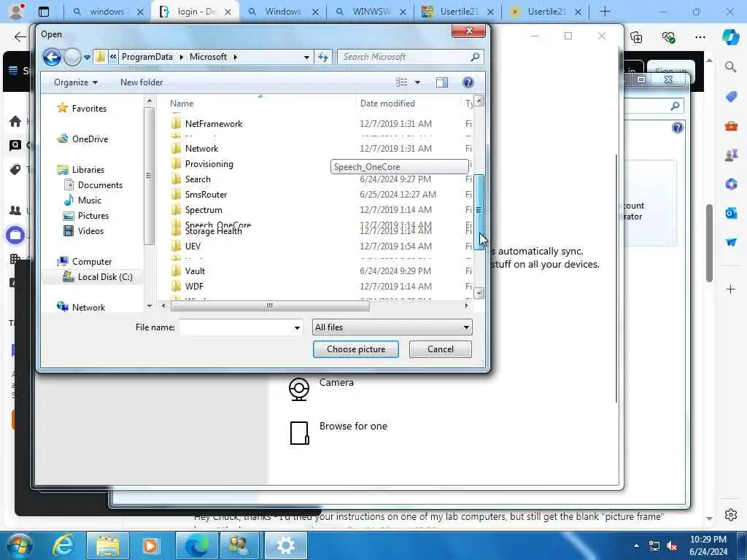Expand the address bar history dropdown
The image size is (747, 560).
point(306,57)
